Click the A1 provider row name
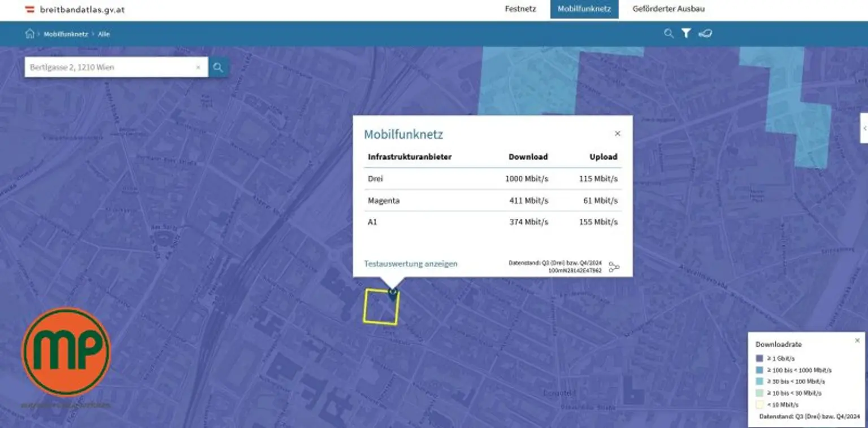The width and height of the screenshot is (868, 428). coord(372,222)
